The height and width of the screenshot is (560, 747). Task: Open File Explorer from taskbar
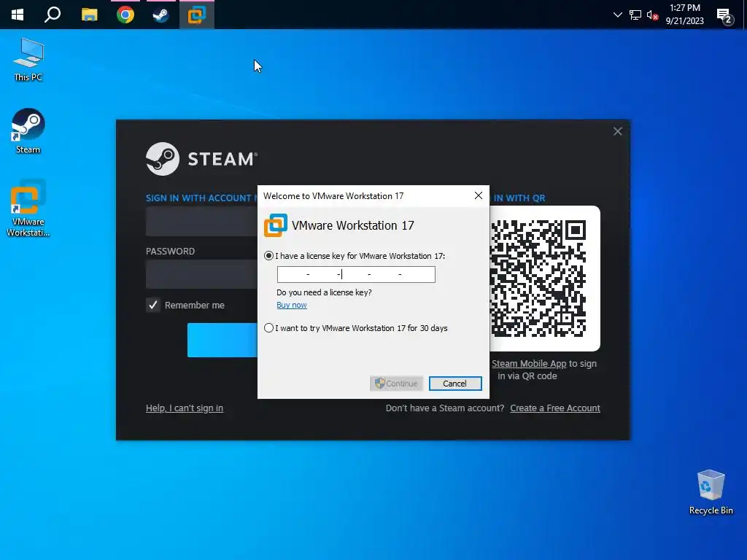(x=89, y=15)
